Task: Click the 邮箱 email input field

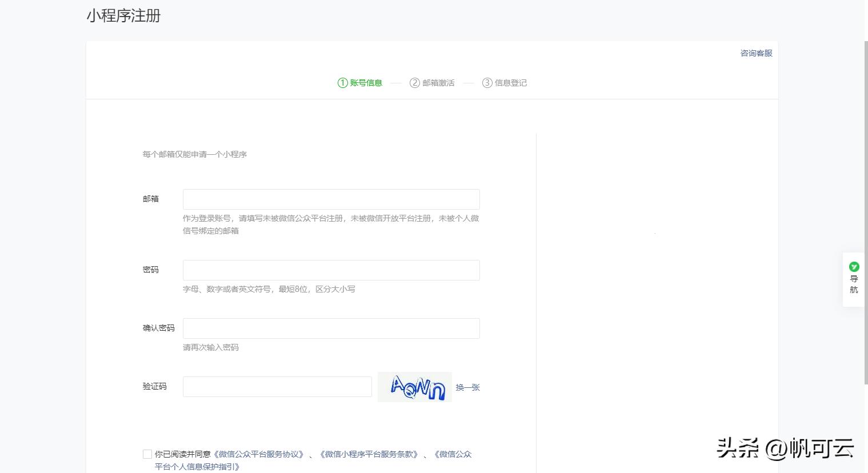Action: [x=331, y=199]
